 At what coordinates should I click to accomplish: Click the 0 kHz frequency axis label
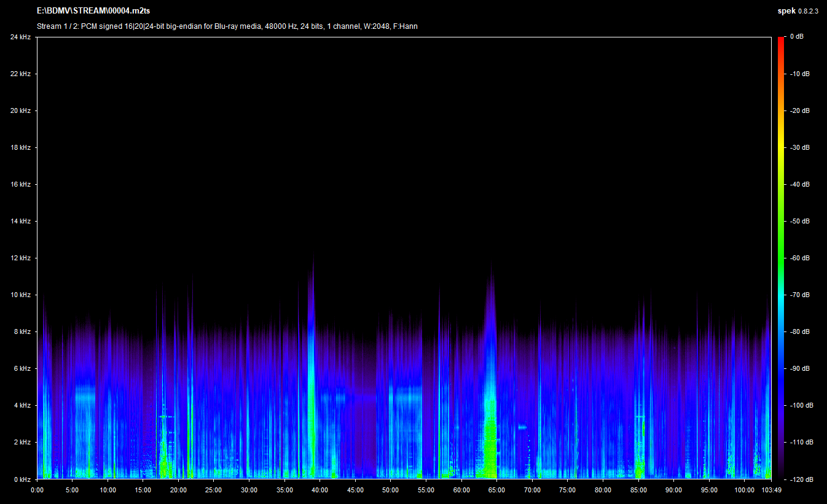point(22,479)
